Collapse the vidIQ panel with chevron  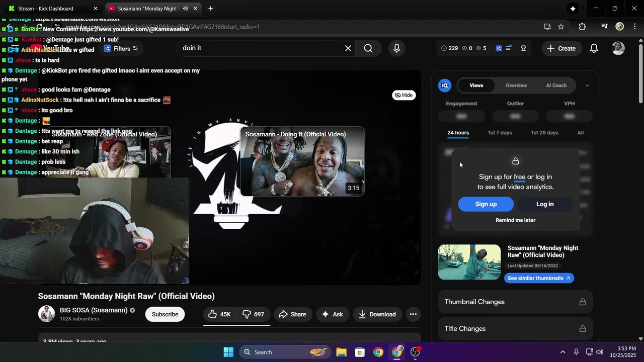click(587, 85)
